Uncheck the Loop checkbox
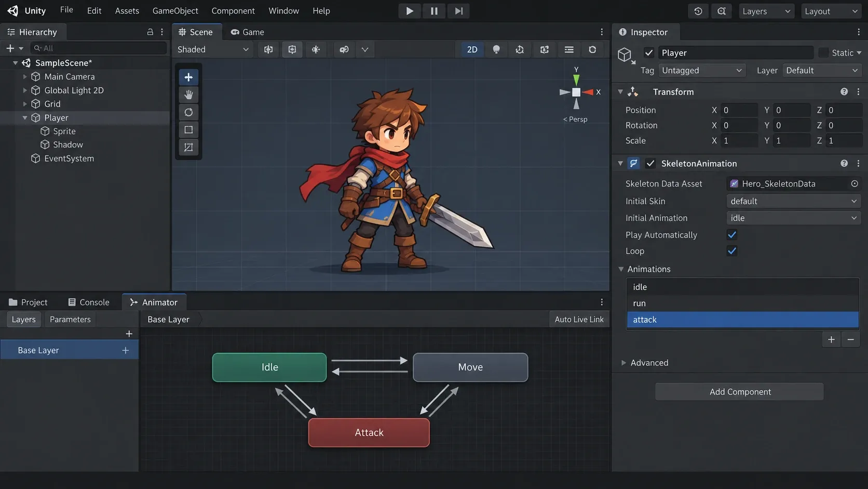The image size is (868, 489). pos(732,251)
